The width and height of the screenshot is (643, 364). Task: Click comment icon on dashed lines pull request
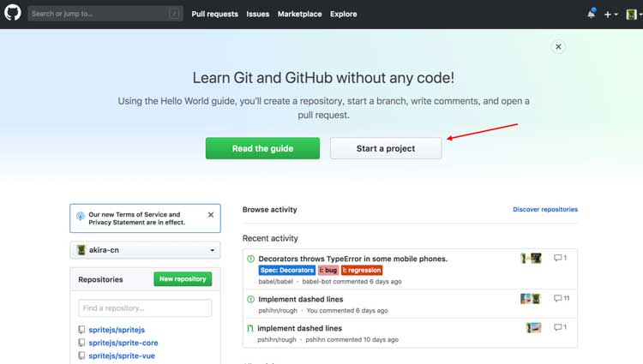coord(560,327)
